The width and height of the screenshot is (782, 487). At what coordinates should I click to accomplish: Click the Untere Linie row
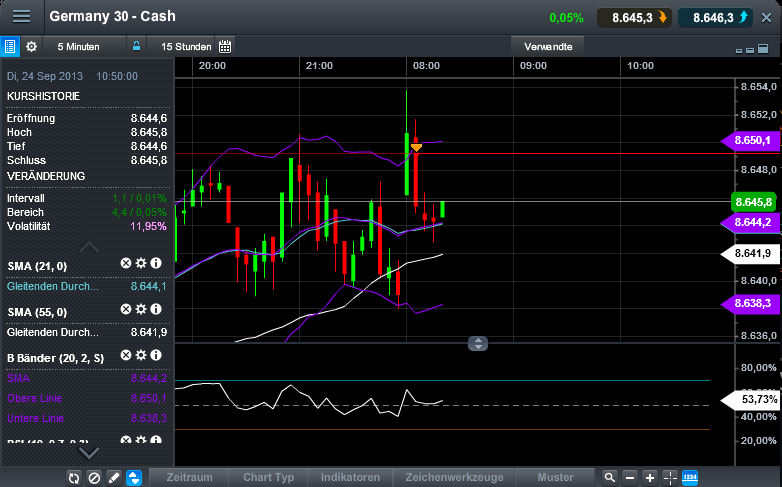click(x=87, y=418)
